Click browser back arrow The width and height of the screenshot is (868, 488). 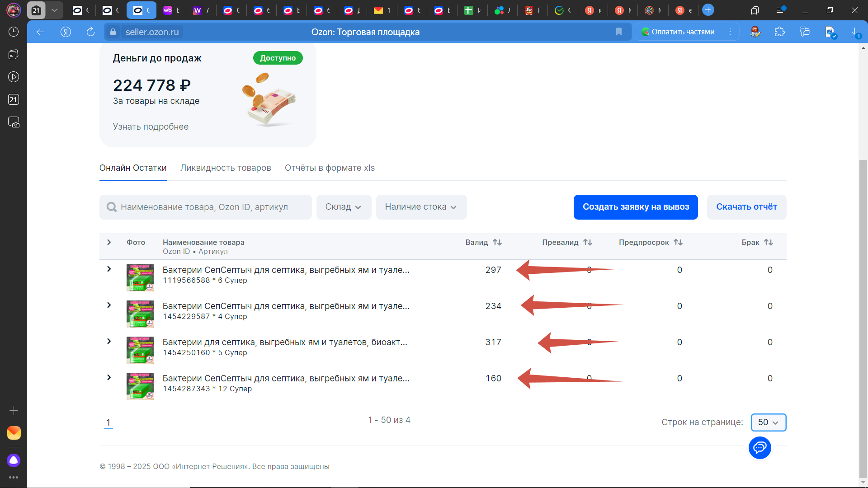click(40, 32)
